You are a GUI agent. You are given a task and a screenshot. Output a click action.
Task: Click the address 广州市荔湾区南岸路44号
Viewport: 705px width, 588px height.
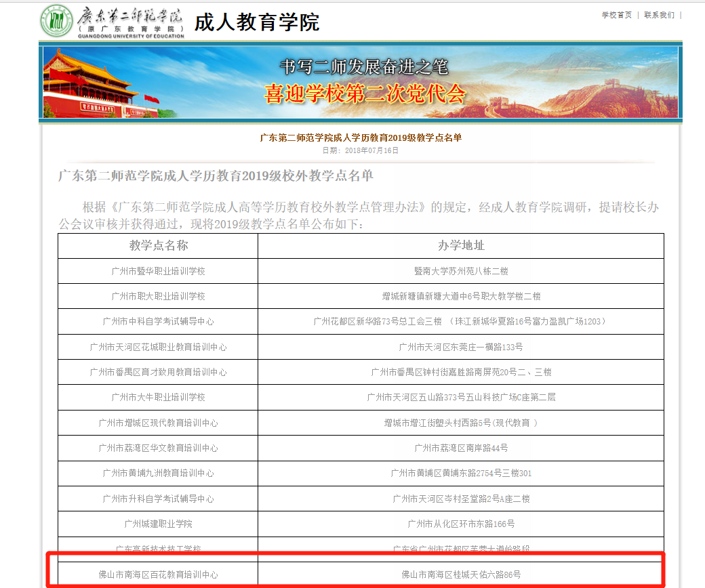(x=461, y=448)
